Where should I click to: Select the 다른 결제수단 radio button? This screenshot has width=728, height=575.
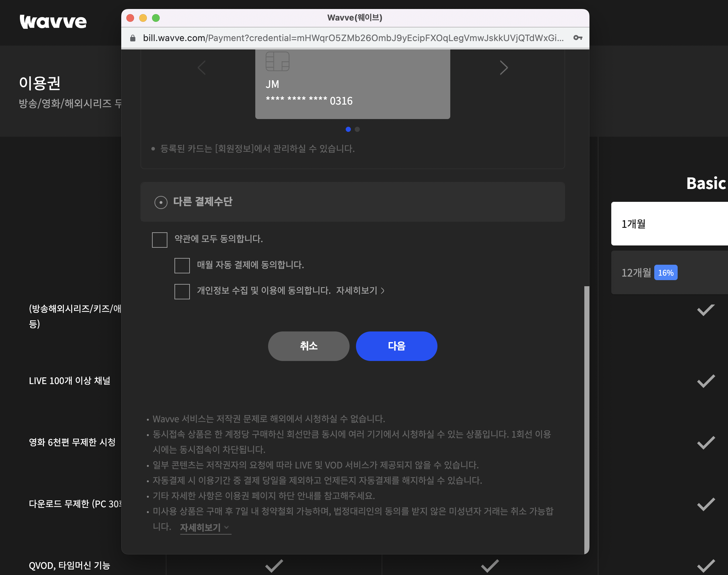[x=160, y=202]
